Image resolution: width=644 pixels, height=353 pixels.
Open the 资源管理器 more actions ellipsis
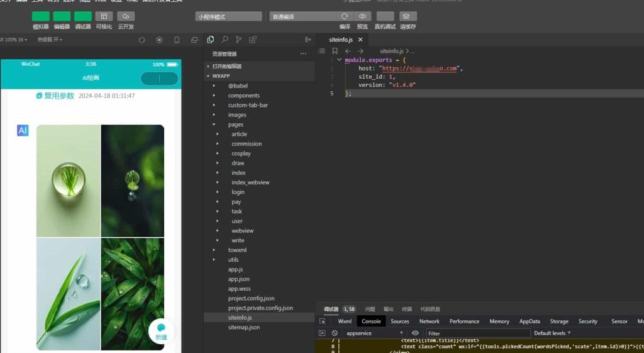click(303, 54)
